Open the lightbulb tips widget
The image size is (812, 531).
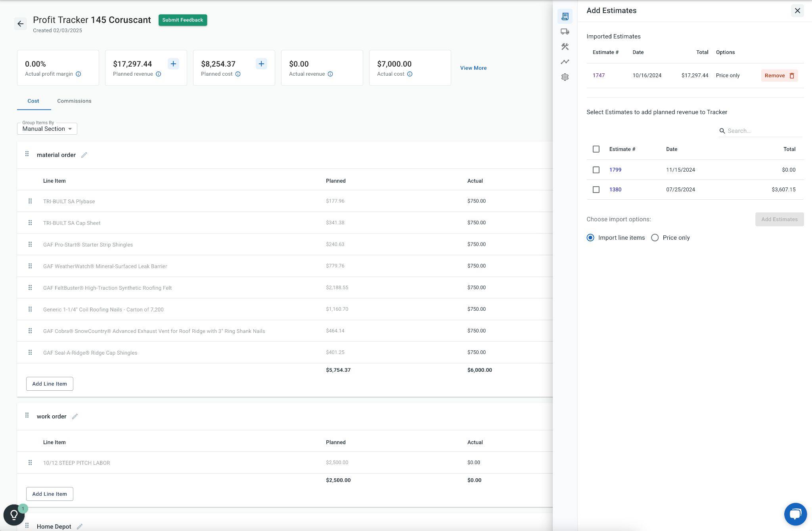tap(14, 514)
